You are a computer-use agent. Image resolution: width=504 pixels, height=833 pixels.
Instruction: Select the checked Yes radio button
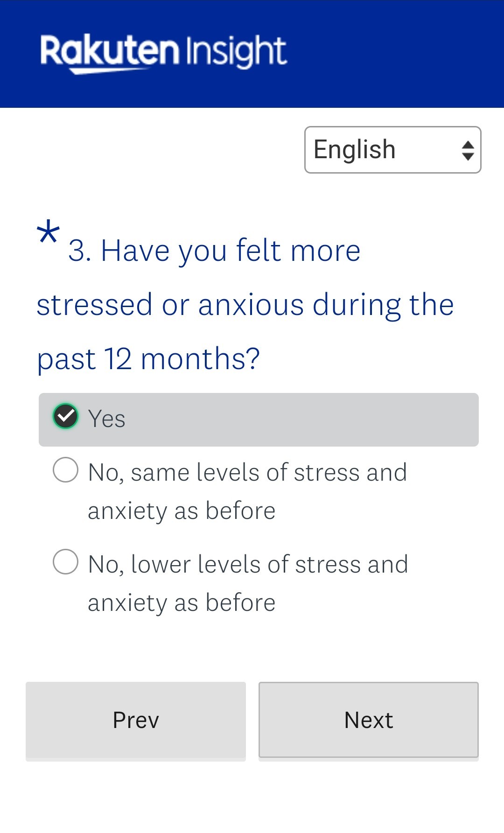65,416
